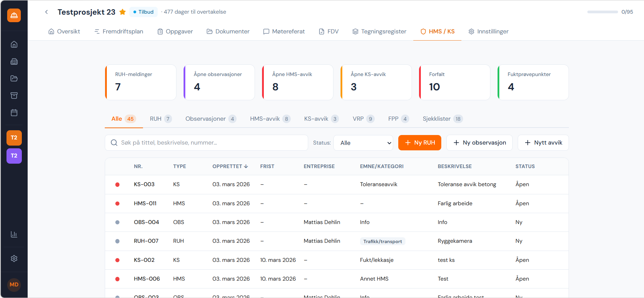Open the Forfalt summary card
Viewport: 644px width, 298px height.
tap(454, 82)
